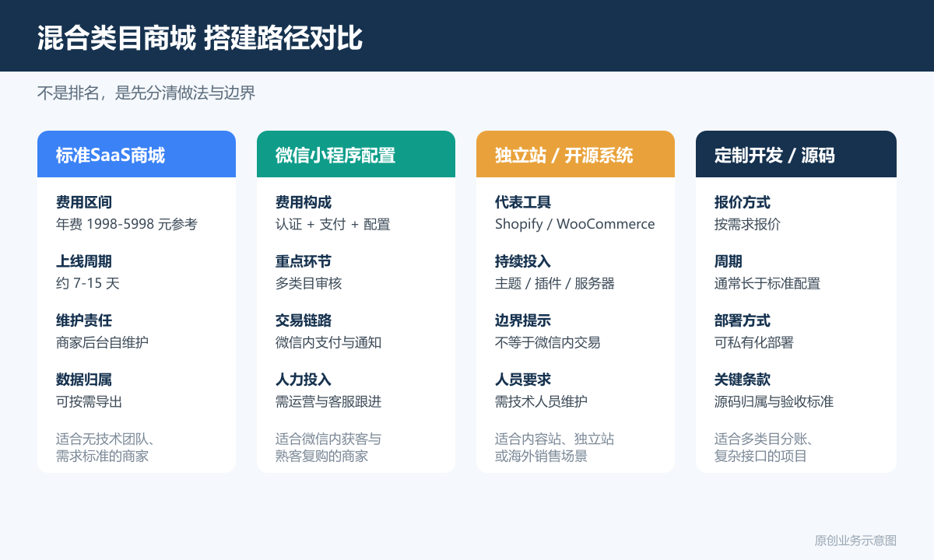Click the note 适合多类目分账、复杂接口的项目

(764, 447)
